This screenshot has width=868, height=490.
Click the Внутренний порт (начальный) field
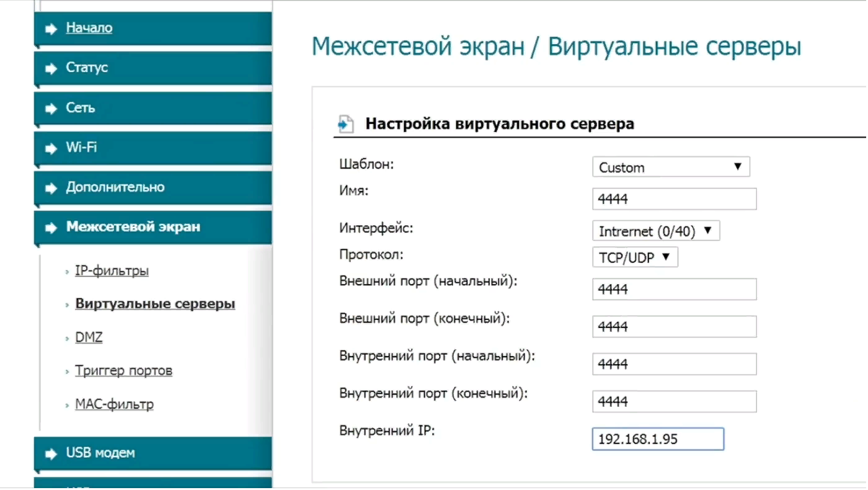(675, 364)
